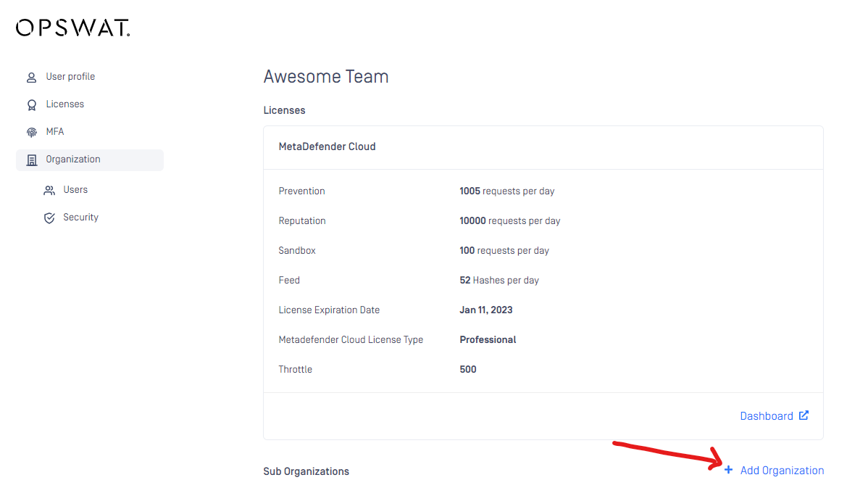Click the Organization building icon
Image resolution: width=868 pixels, height=488 pixels.
coord(32,160)
